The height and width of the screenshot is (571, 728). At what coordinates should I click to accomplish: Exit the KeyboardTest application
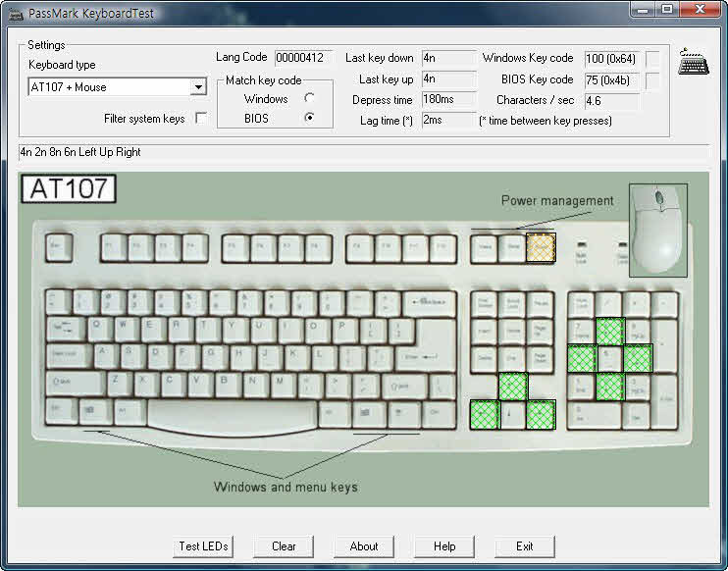525,546
